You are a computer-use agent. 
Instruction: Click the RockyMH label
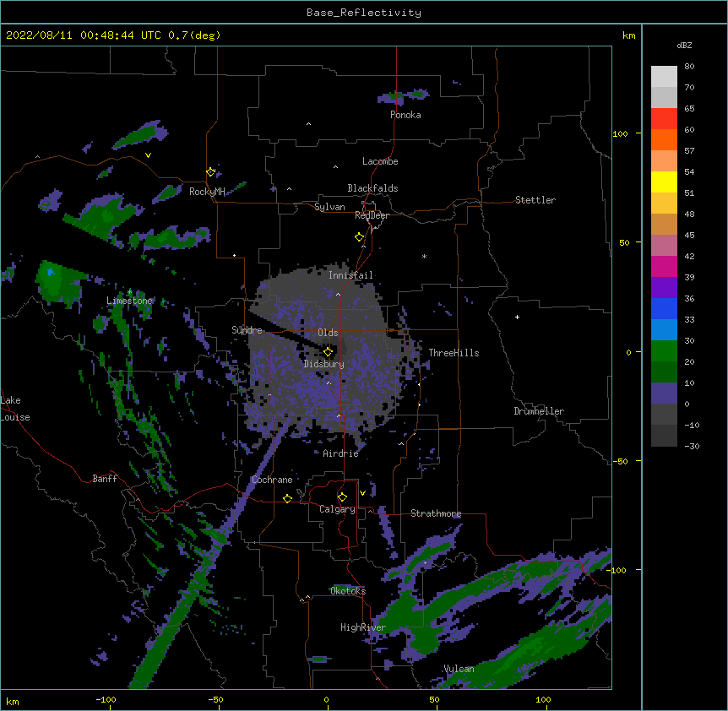tap(207, 192)
